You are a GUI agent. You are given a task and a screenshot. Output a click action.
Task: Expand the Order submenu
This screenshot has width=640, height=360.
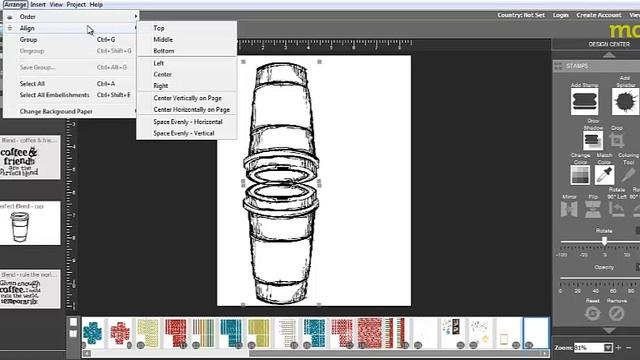click(x=71, y=17)
